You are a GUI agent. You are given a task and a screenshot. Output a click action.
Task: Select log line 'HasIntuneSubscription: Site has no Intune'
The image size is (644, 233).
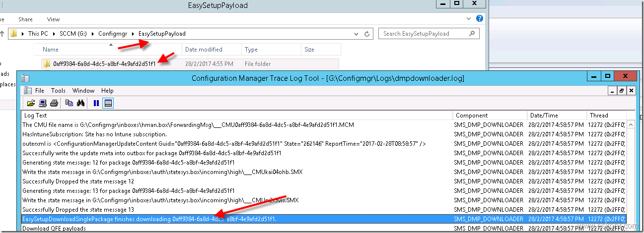click(324, 134)
